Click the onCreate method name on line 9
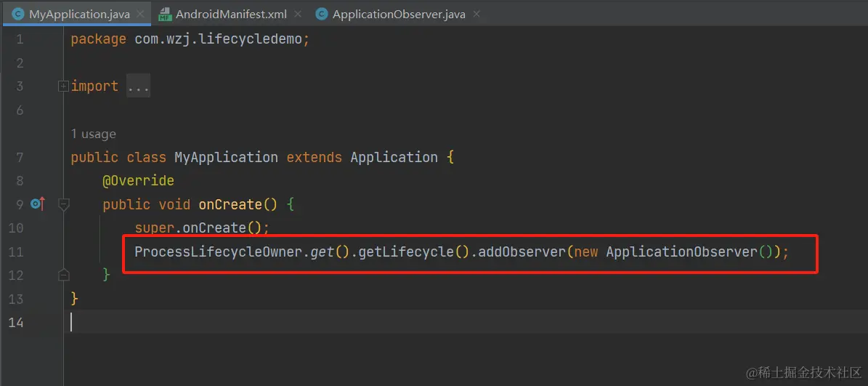 tap(230, 205)
